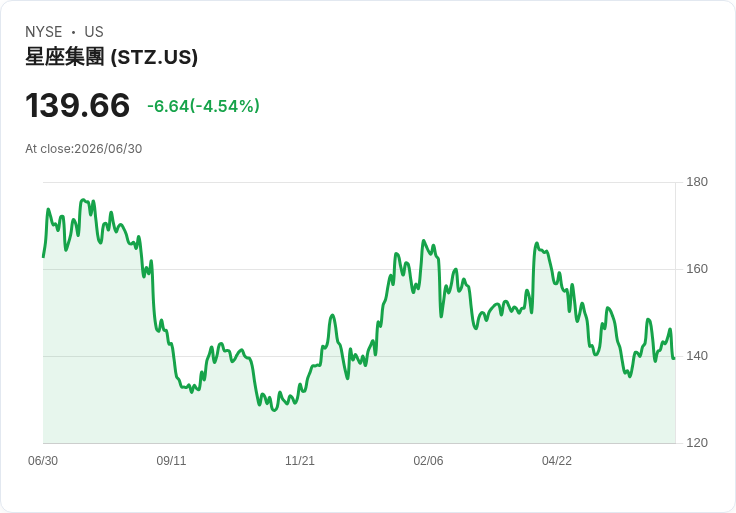The height and width of the screenshot is (513, 736).
Task: Click the 139.66 current price
Action: click(77, 105)
